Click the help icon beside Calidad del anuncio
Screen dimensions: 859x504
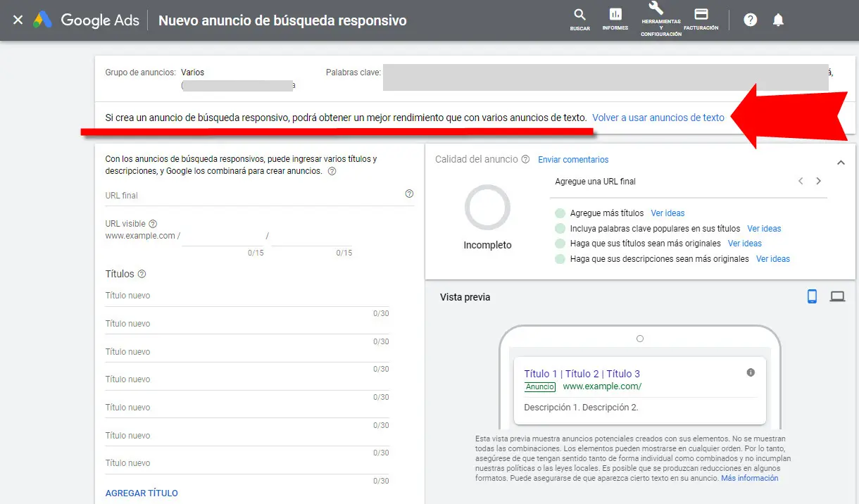tap(525, 160)
